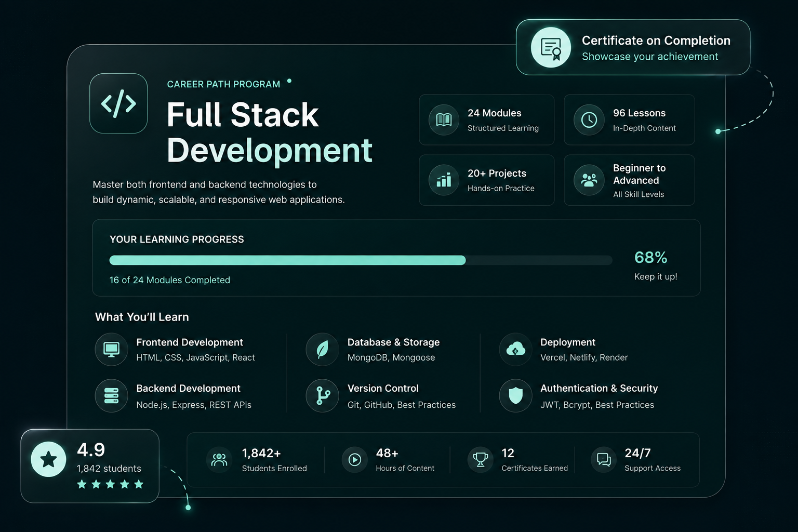This screenshot has width=798, height=532.
Task: Click the Version Control topic title
Action: point(383,389)
